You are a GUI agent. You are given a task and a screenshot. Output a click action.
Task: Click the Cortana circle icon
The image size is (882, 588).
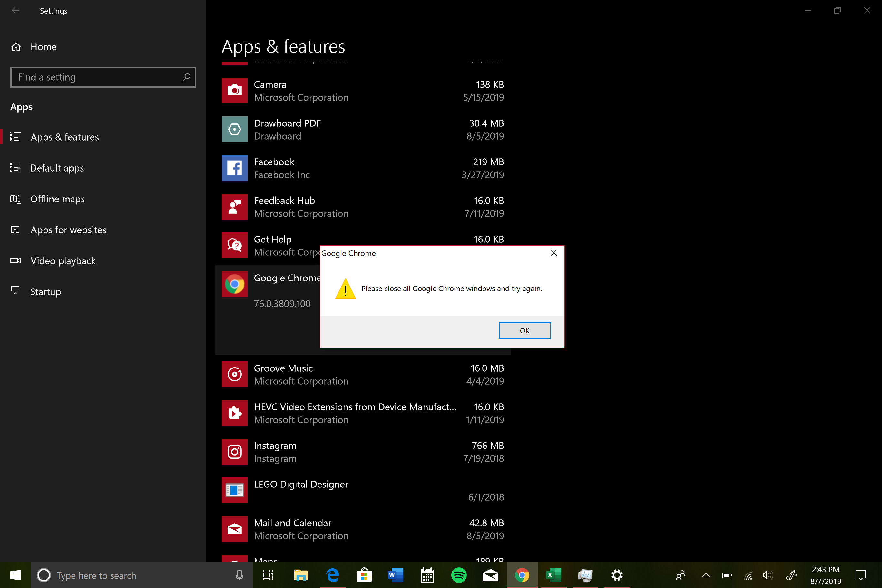click(44, 575)
